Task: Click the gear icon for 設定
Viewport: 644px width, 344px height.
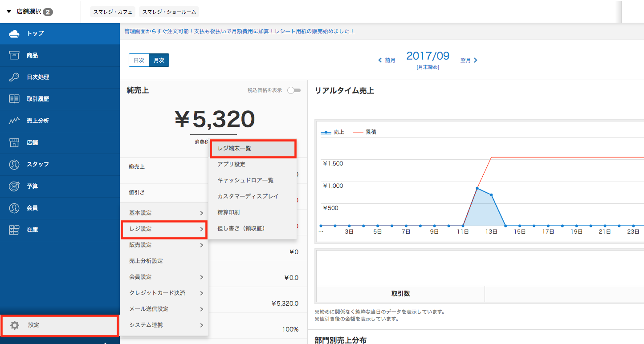Action: click(15, 325)
